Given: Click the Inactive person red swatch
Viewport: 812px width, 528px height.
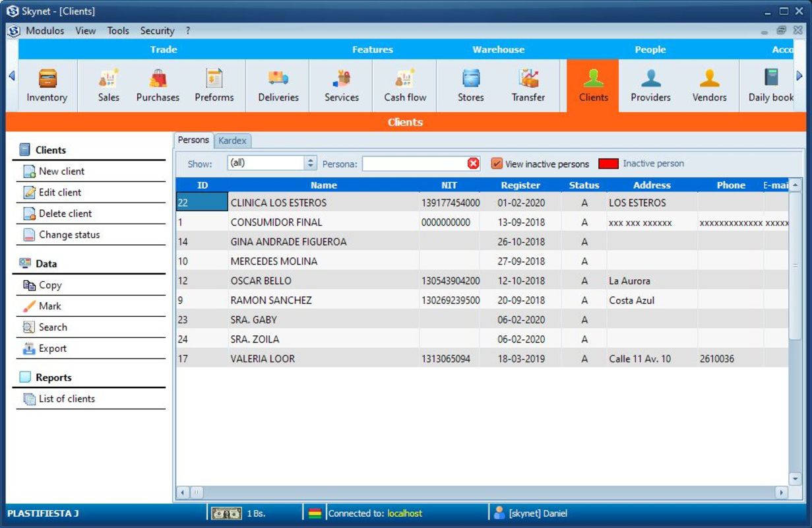Looking at the screenshot, I should (608, 164).
